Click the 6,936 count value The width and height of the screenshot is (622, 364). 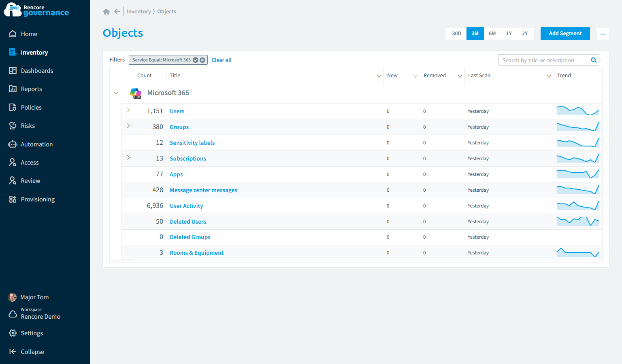[155, 206]
